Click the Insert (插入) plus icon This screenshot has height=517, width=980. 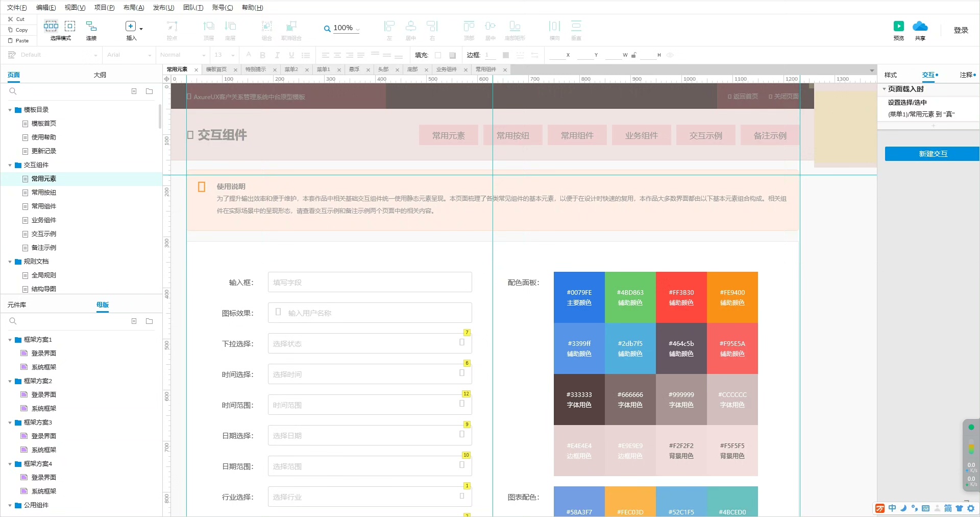point(131,27)
